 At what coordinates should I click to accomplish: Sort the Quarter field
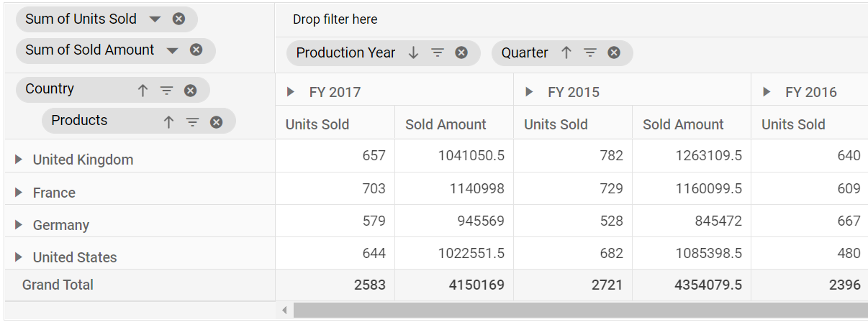point(566,52)
